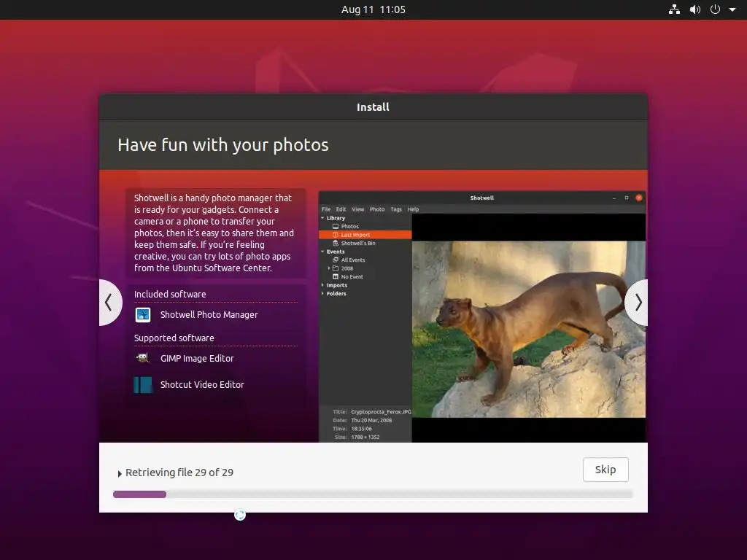Click the power icon in top bar

715,9
